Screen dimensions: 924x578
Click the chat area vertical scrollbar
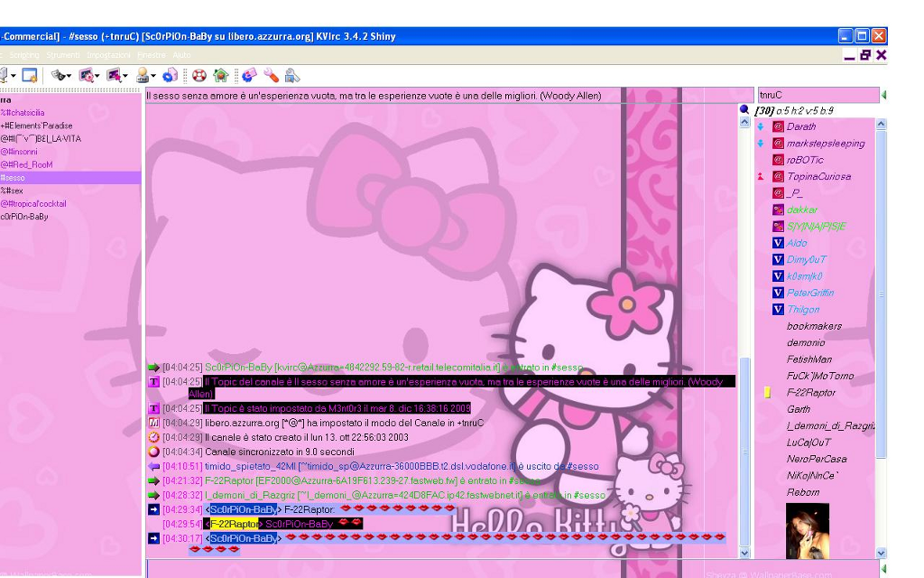(744, 452)
